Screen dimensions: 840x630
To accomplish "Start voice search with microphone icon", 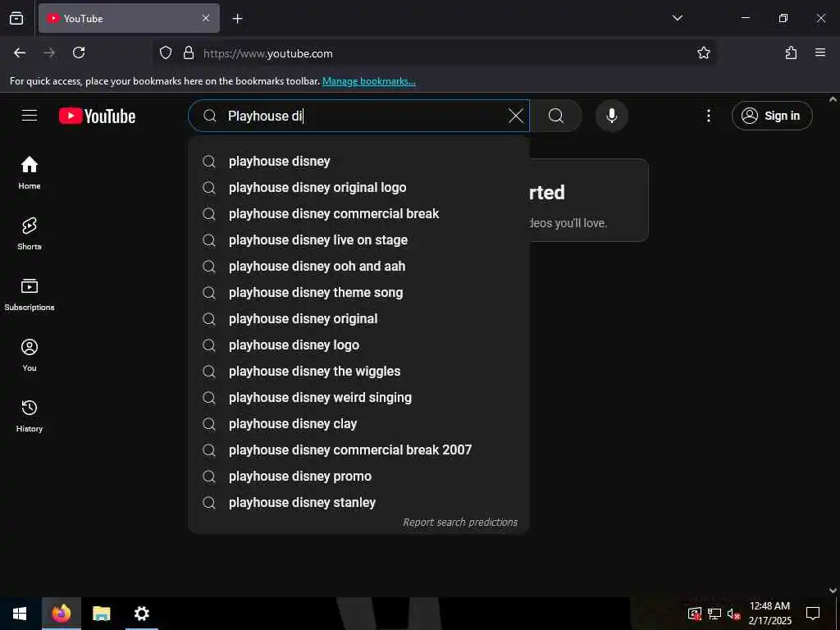I will coord(612,116).
